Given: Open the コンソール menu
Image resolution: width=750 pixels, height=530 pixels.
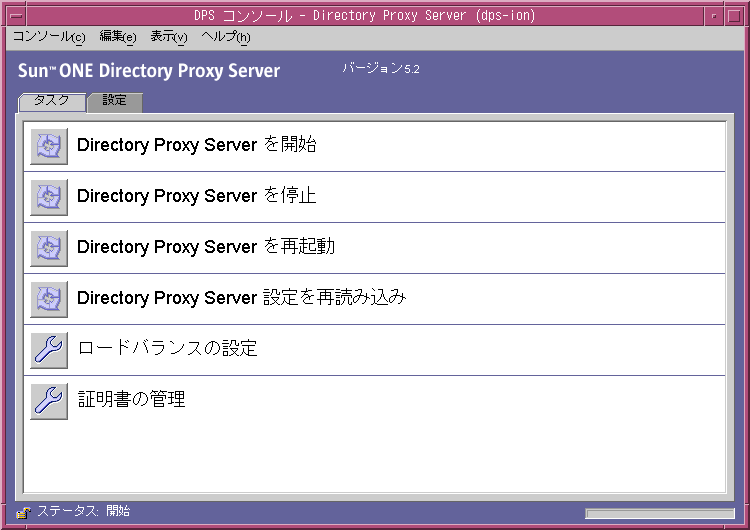Looking at the screenshot, I should point(49,37).
